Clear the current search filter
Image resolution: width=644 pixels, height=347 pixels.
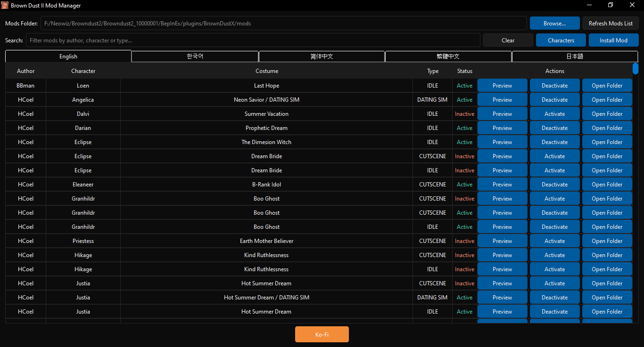click(508, 40)
